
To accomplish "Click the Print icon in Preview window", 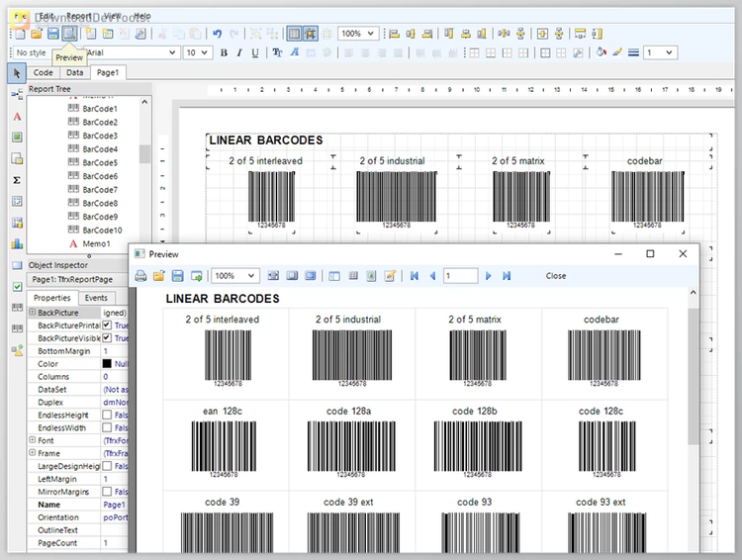I will coord(140,276).
